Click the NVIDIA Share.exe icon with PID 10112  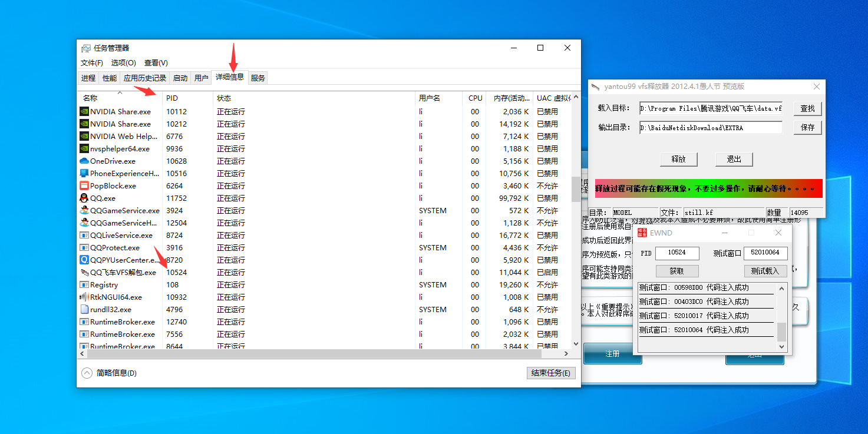click(x=84, y=111)
